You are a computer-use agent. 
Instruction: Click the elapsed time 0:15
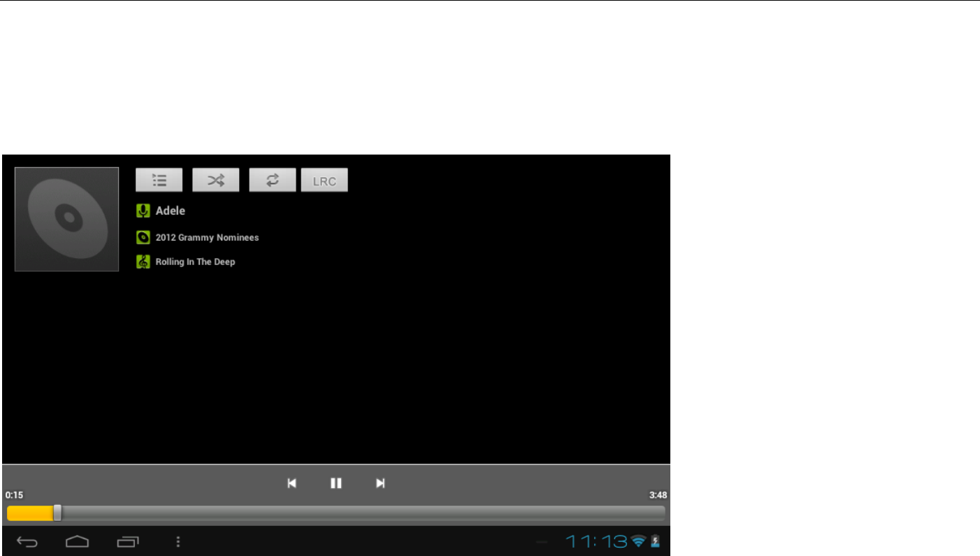tap(14, 495)
